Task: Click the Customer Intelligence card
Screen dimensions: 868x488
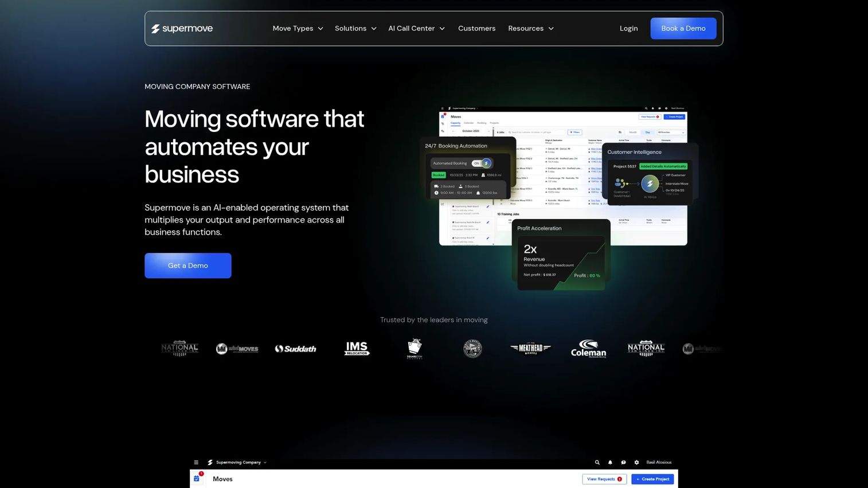Action: pos(650,174)
